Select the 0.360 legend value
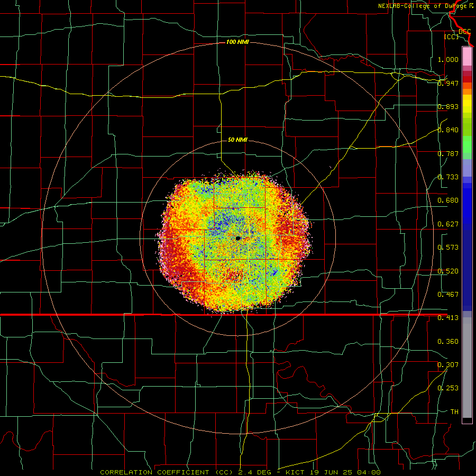 coord(448,342)
